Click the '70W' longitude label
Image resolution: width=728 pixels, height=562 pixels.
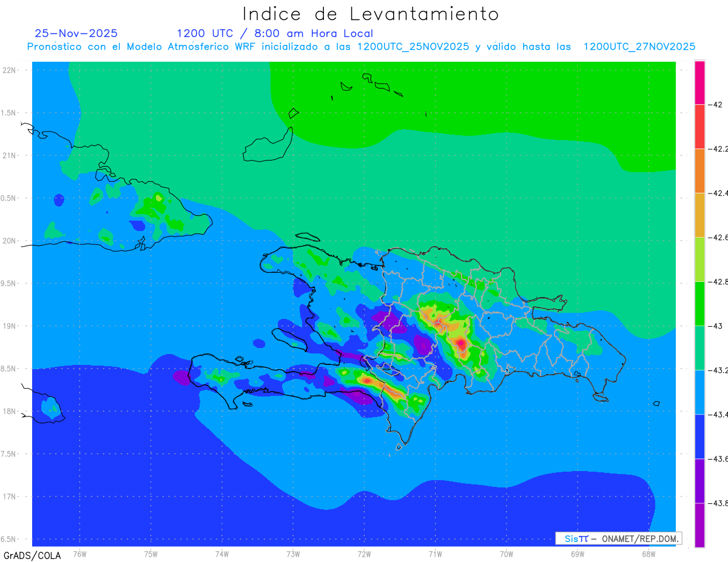(x=507, y=554)
